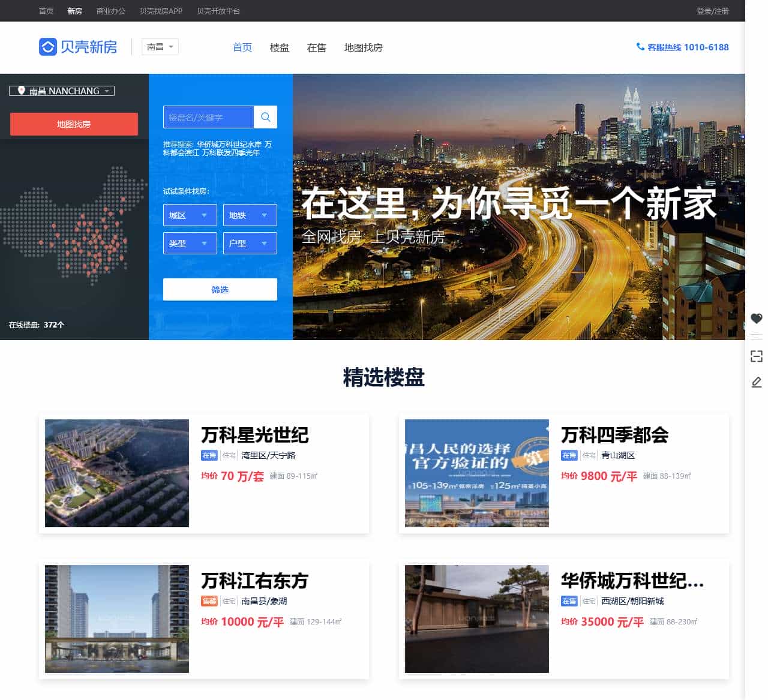Click the 在售 tag on 万科星光世纪
Screen dimensions: 768x700
click(x=209, y=455)
